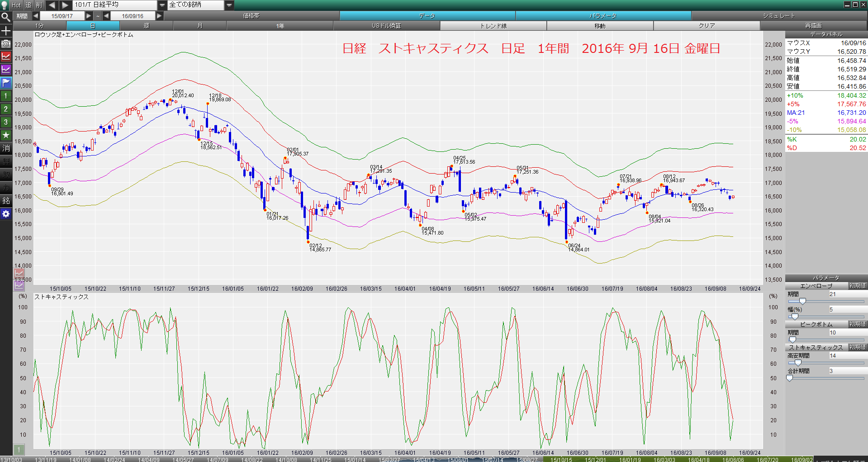Image resolution: width=868 pixels, height=462 pixels.
Task: Open the magnifier search tool
Action: (6, 17)
